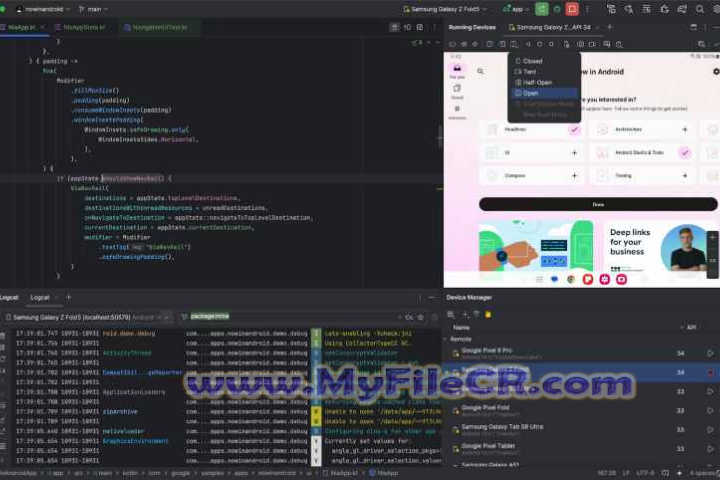The height and width of the screenshot is (480, 720).
Task: Add a new Logcat tab with plus
Action: coord(68,298)
